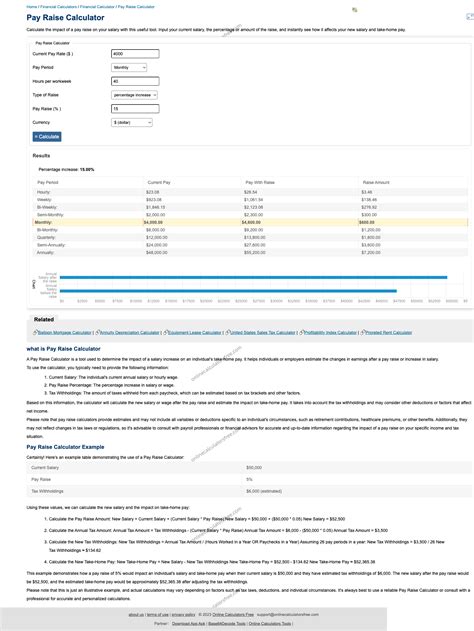Open the Type of Raise dropdown
The image size is (474, 631).
[134, 95]
